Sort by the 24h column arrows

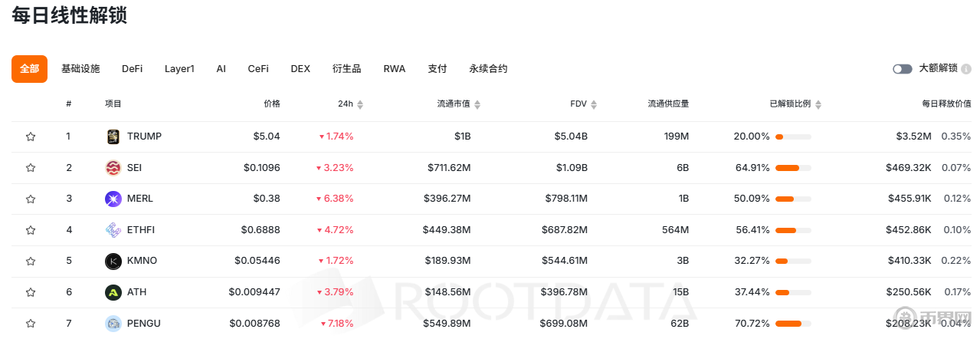360,104
